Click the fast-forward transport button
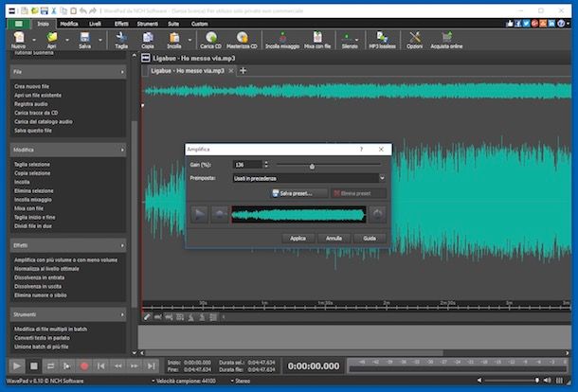This screenshot has width=578, height=392. click(x=135, y=365)
